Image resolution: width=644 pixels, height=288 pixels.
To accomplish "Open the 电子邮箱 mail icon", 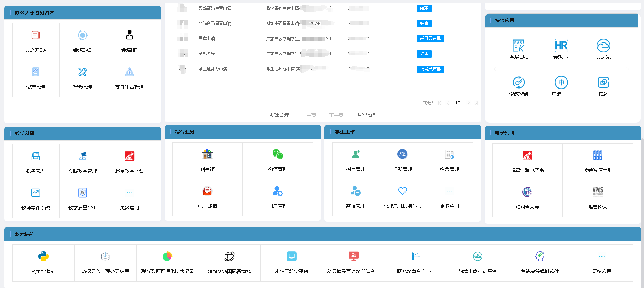I will coord(207,191).
